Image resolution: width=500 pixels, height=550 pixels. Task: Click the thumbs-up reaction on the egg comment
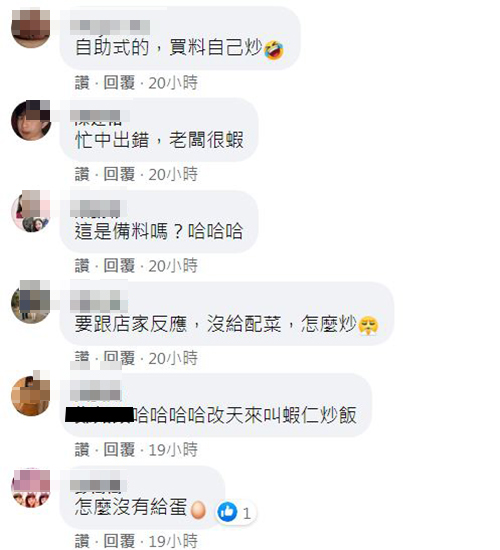click(x=227, y=512)
